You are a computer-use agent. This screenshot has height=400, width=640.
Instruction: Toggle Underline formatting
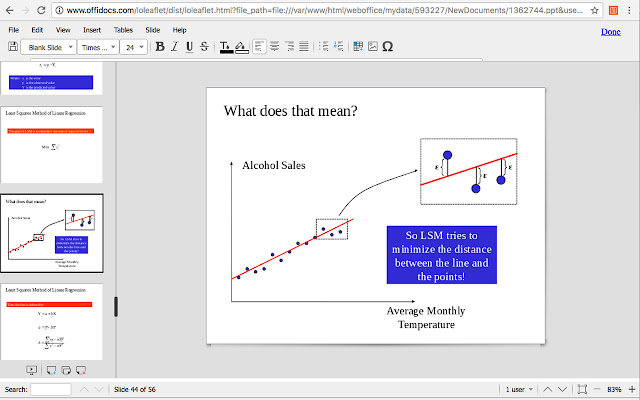pyautogui.click(x=189, y=47)
